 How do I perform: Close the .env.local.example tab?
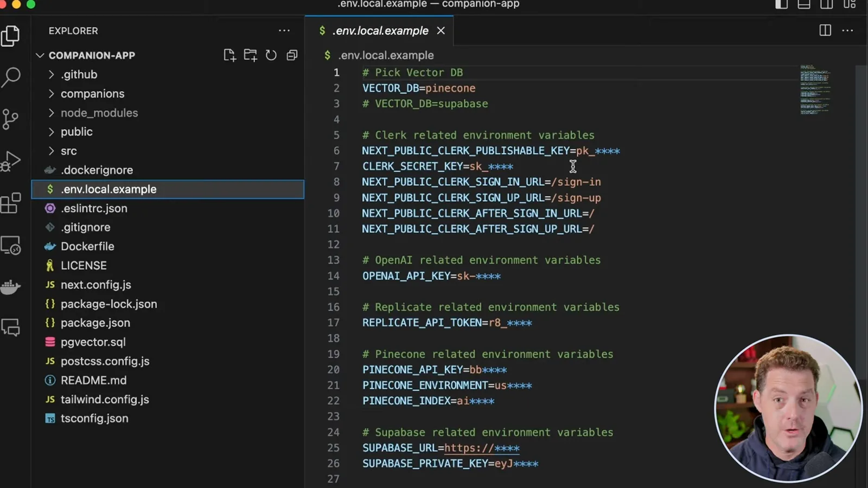(441, 31)
